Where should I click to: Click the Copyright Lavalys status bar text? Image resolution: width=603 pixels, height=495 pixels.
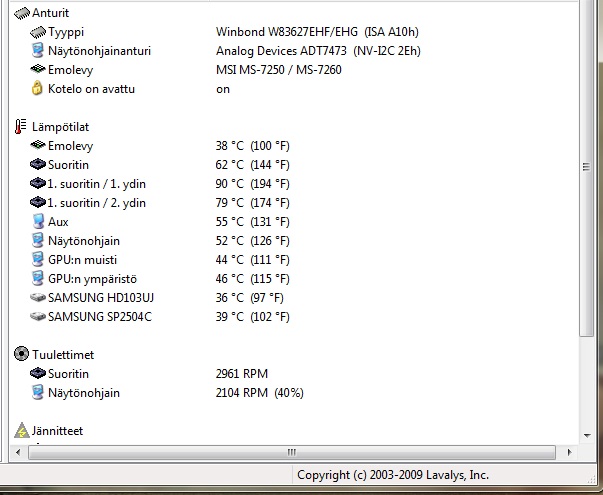[393, 475]
